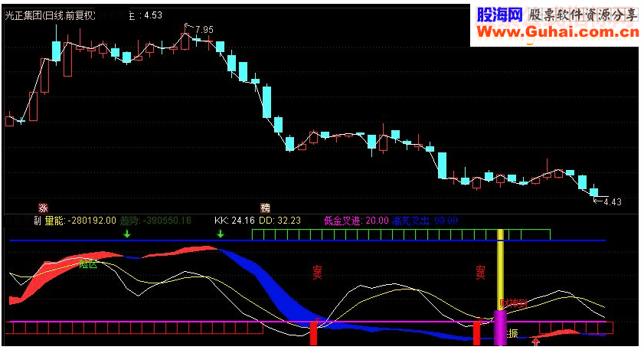Click the blue horizontal 90 level line
This screenshot has height=350, width=644.
click(307, 240)
